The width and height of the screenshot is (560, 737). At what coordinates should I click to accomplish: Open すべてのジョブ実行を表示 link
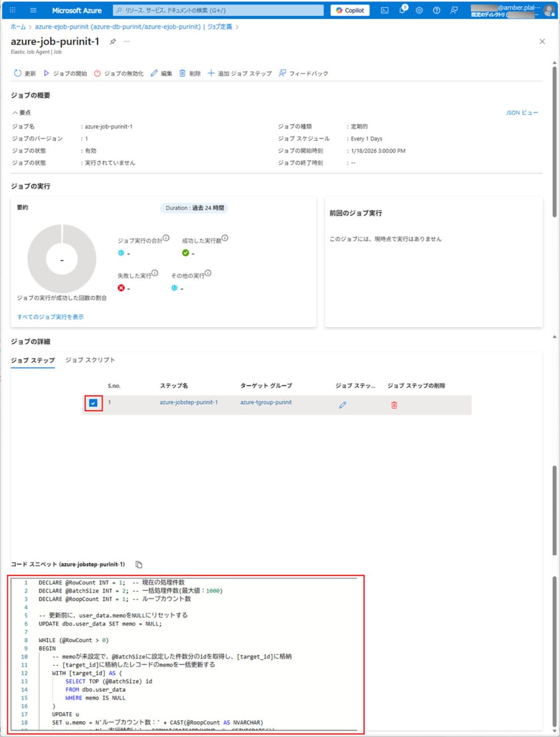50,317
